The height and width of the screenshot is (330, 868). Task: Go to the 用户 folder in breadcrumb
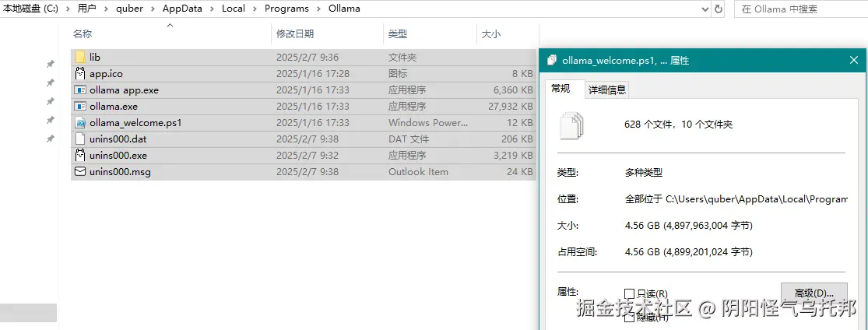click(x=87, y=9)
